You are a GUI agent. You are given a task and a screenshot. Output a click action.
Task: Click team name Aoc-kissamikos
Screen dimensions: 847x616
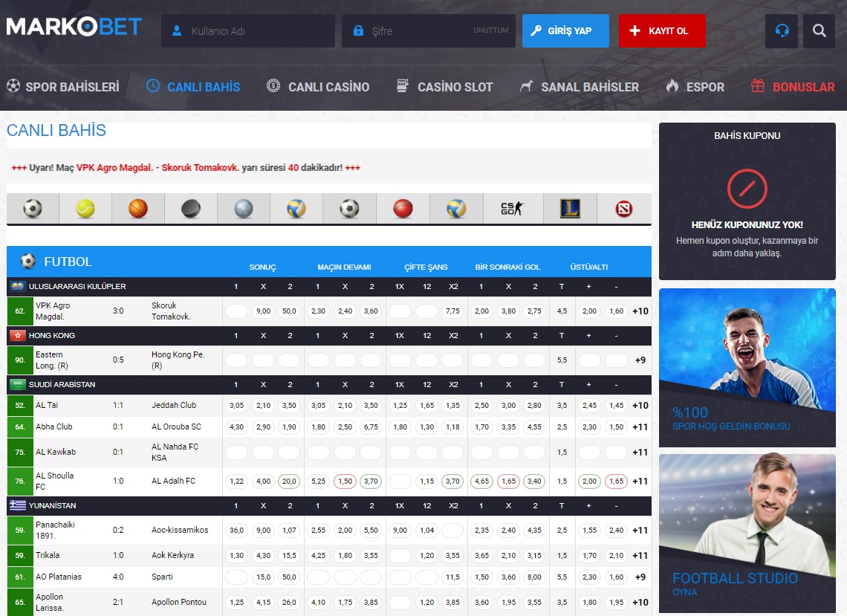point(180,530)
